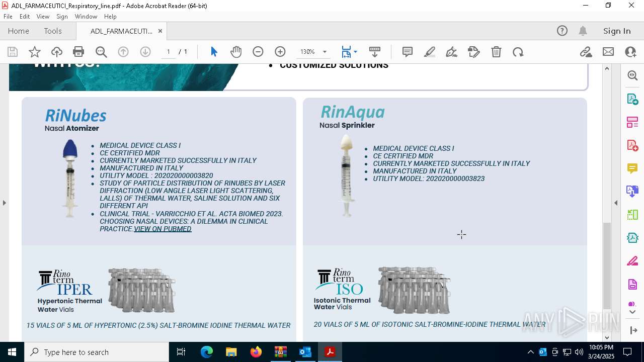Rotate the view with the circular arrow icon

[518, 52]
